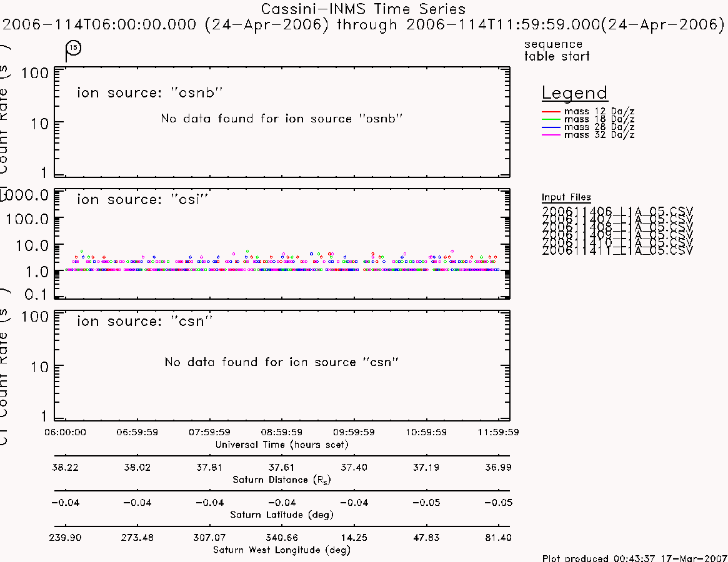Viewport: 728px width, 562px height.
Task: Click the "Cassini-INMS Time Series" title
Action: pos(363,9)
